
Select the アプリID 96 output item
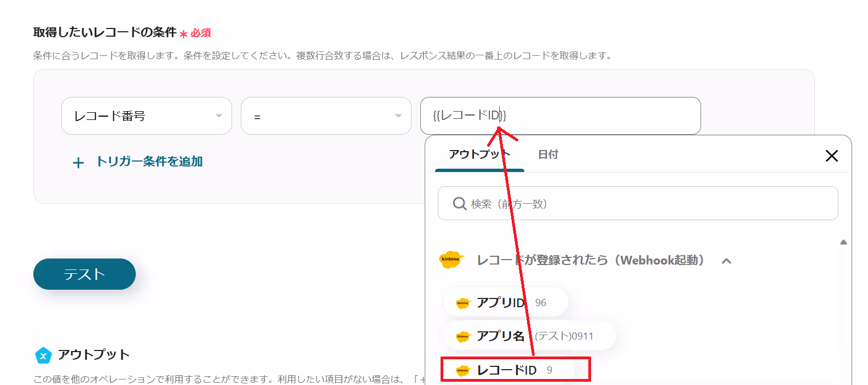[505, 302]
